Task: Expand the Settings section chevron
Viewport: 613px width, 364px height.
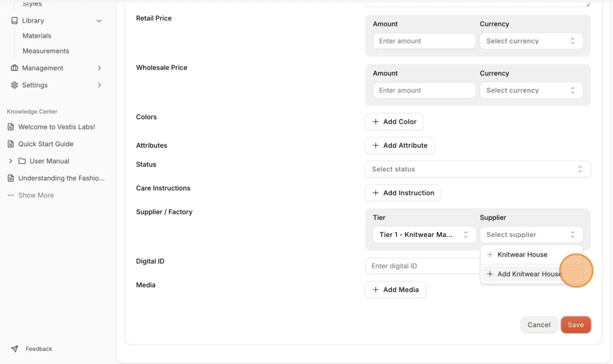Action: [x=99, y=85]
